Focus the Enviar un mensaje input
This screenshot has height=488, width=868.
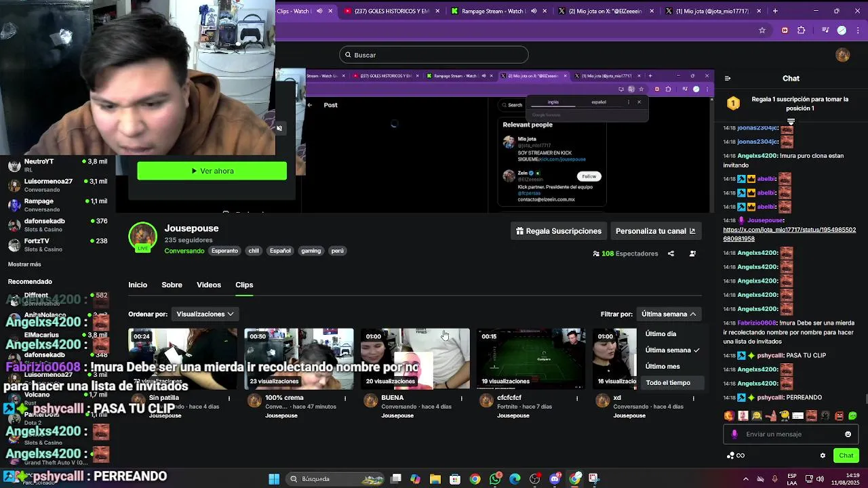pos(791,434)
